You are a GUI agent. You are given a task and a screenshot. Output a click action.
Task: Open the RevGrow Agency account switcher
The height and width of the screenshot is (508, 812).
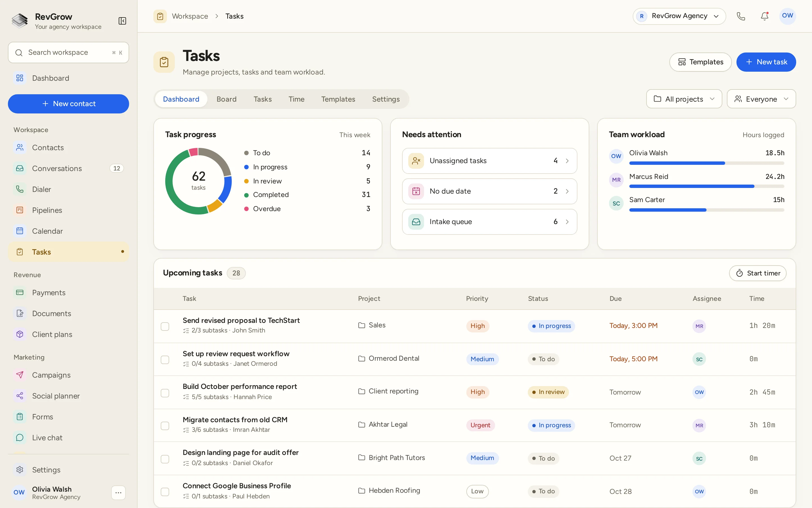(679, 16)
